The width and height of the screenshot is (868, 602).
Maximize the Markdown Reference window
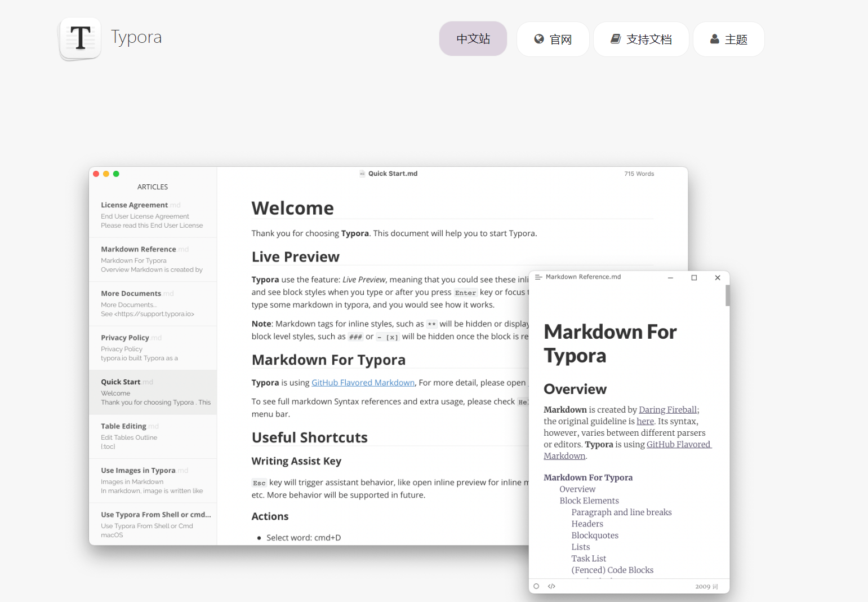coord(694,277)
